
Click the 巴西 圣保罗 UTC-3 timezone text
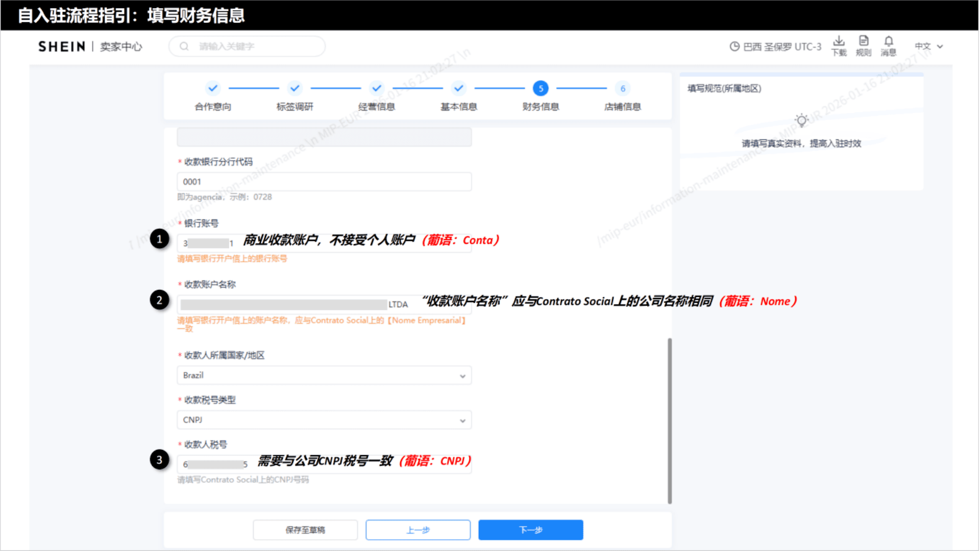point(782,47)
